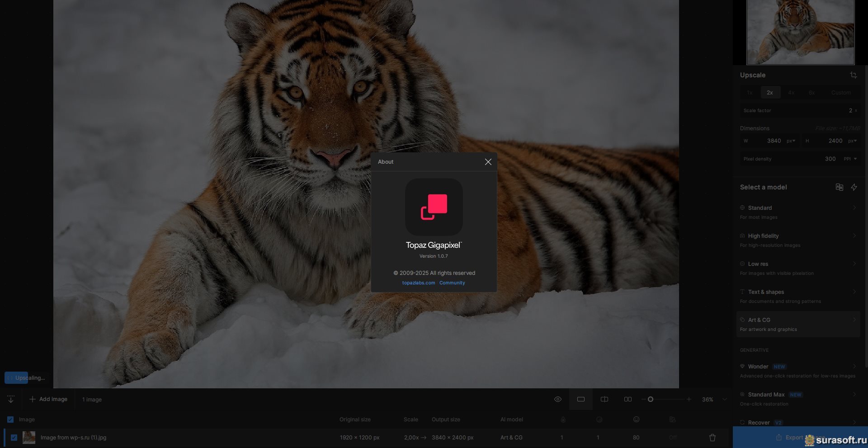This screenshot has height=448, width=868.
Task: Open the topazlabs.com link
Action: pos(419,283)
